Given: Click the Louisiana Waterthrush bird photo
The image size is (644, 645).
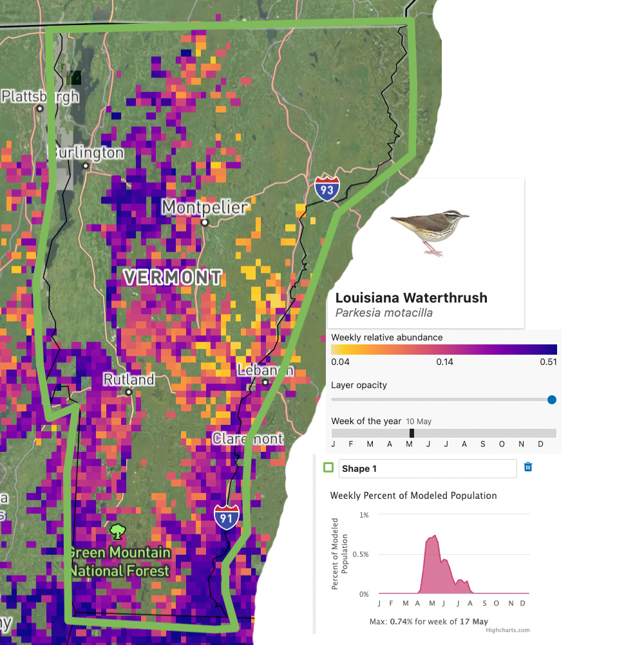Looking at the screenshot, I should click(x=430, y=232).
